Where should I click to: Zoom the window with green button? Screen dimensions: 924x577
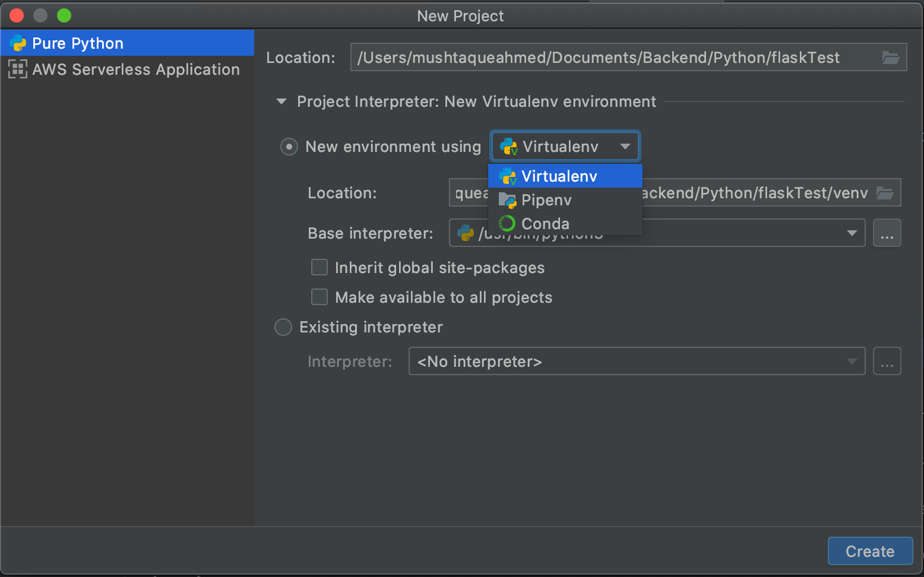[64, 15]
